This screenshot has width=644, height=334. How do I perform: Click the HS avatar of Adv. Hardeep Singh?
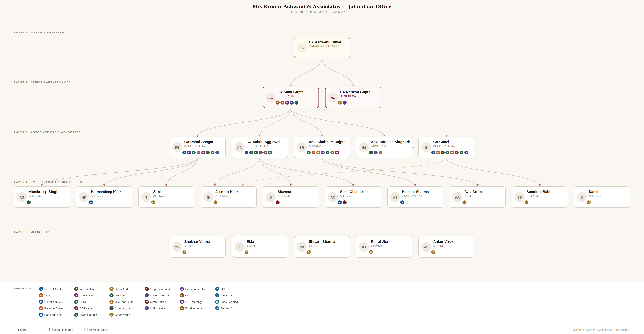(364, 147)
